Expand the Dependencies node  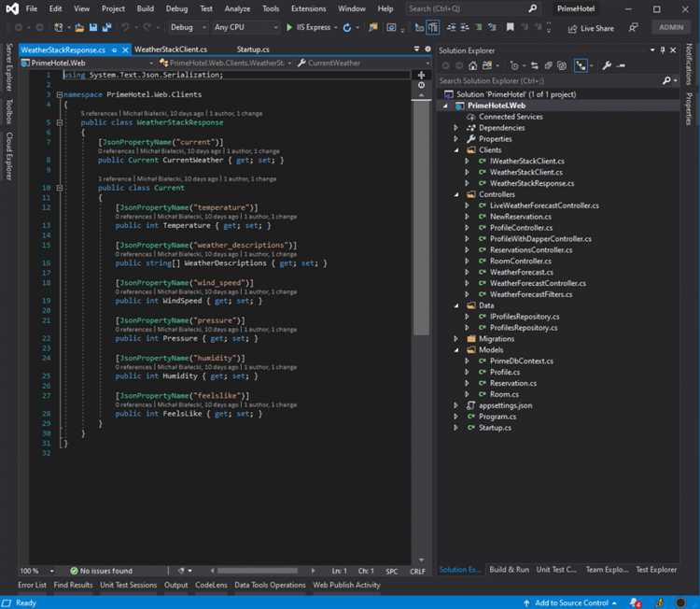point(455,128)
